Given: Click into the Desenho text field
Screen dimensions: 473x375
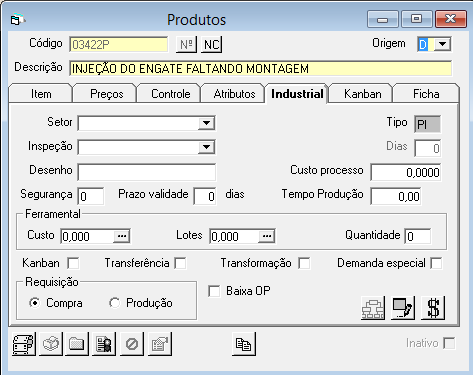Looking at the screenshot, I should tap(147, 172).
